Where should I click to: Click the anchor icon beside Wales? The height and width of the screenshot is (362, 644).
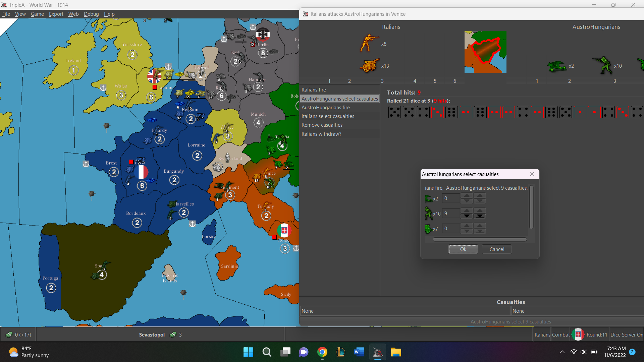pyautogui.click(x=103, y=87)
